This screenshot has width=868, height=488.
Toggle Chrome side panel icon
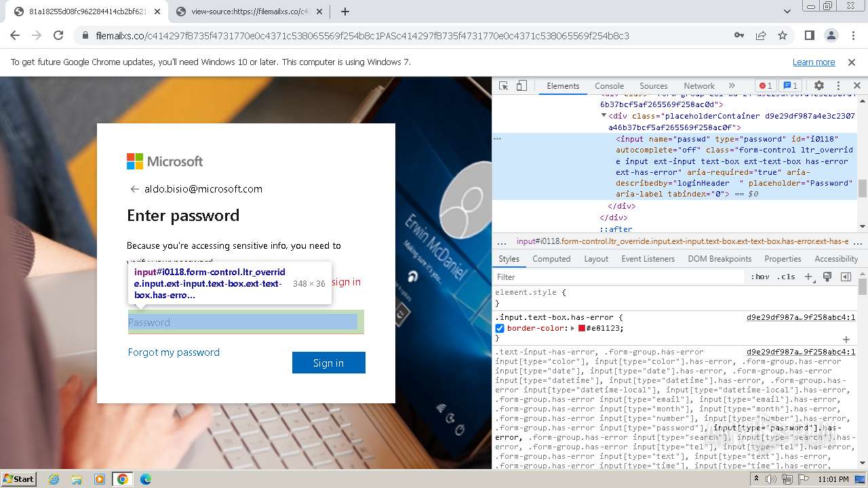[x=809, y=36]
